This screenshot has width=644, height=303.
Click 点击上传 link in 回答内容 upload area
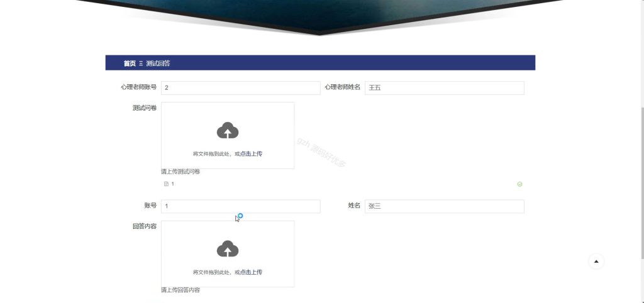point(251,272)
